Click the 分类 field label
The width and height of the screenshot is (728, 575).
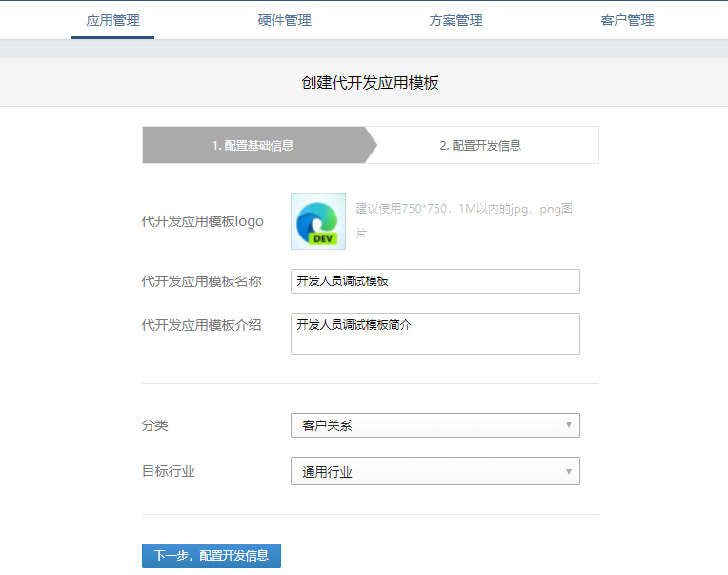pos(154,425)
